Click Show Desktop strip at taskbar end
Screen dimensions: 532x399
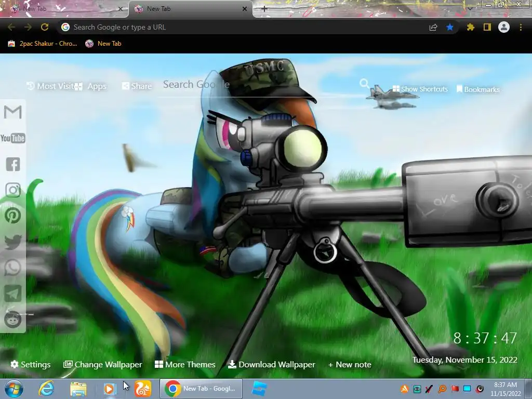[528, 389]
